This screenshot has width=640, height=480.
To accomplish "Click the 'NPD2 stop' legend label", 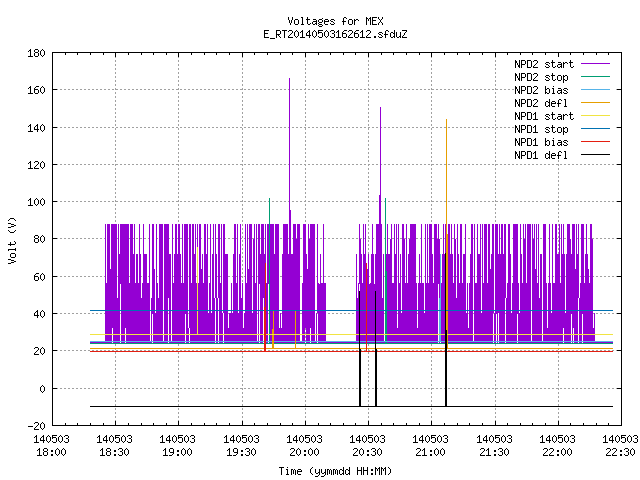I will 541,77.
